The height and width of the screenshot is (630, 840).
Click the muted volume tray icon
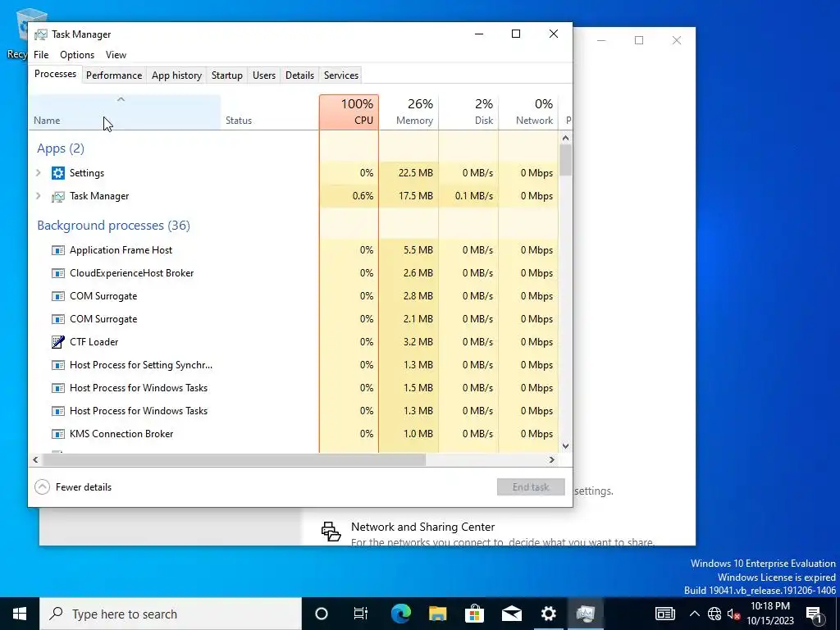click(733, 614)
